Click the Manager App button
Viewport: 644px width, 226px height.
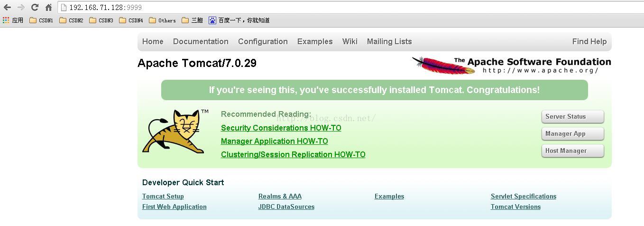573,133
